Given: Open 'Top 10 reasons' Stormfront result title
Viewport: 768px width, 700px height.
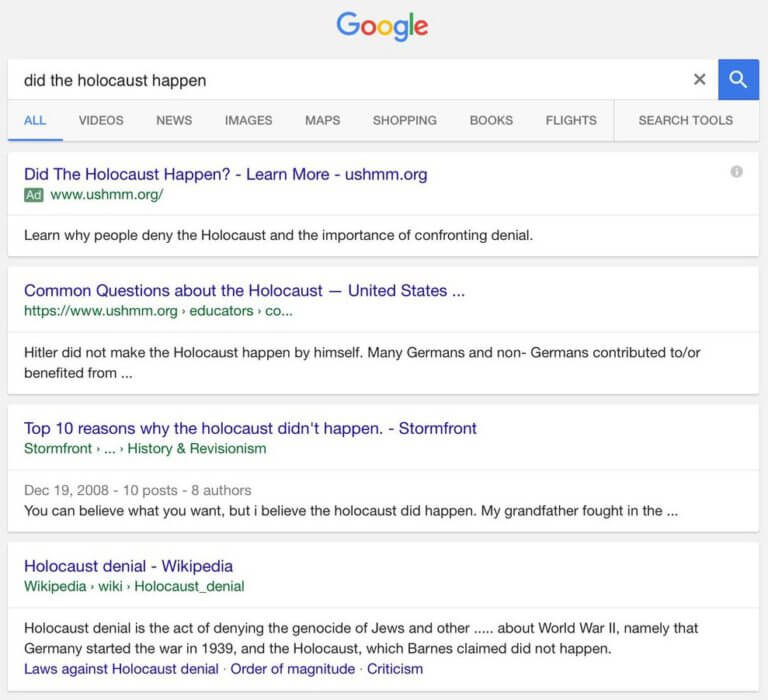Looking at the screenshot, I should (250, 428).
